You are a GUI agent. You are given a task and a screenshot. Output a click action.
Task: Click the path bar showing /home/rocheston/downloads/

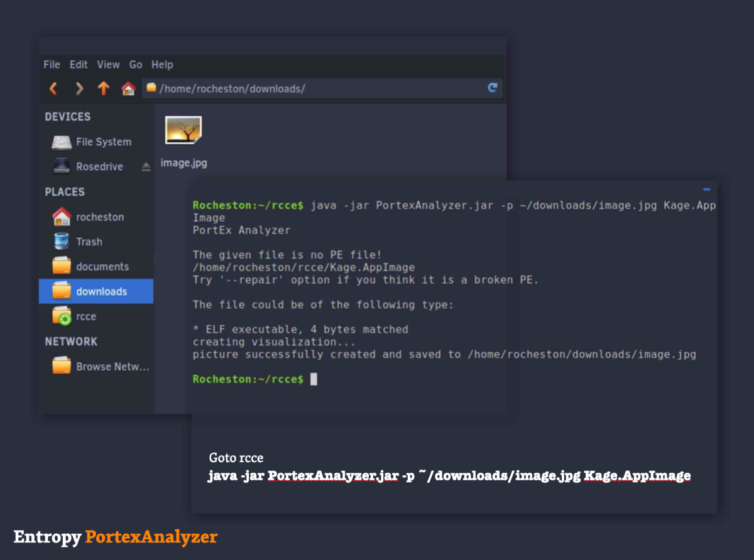tap(314, 89)
